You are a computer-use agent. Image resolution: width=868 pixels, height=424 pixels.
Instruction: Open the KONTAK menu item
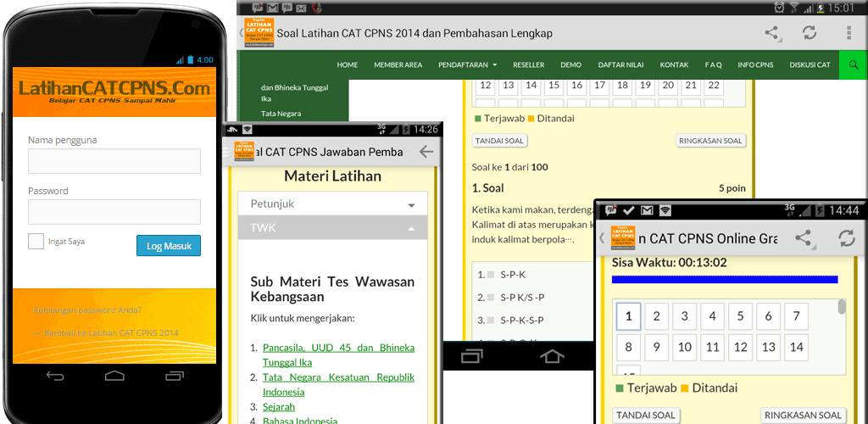(x=674, y=64)
